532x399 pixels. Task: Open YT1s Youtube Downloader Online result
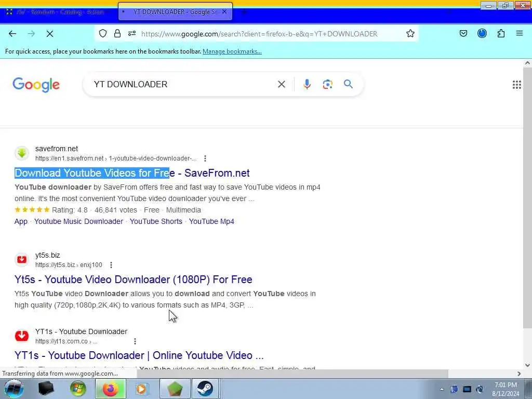139,355
